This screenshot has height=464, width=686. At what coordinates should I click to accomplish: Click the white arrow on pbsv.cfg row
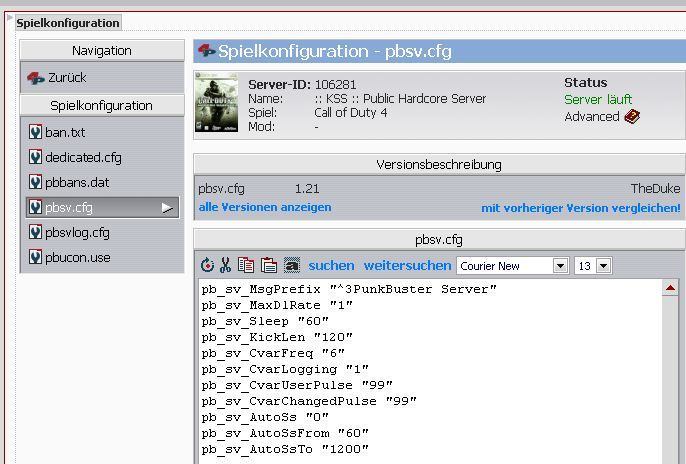(167, 208)
